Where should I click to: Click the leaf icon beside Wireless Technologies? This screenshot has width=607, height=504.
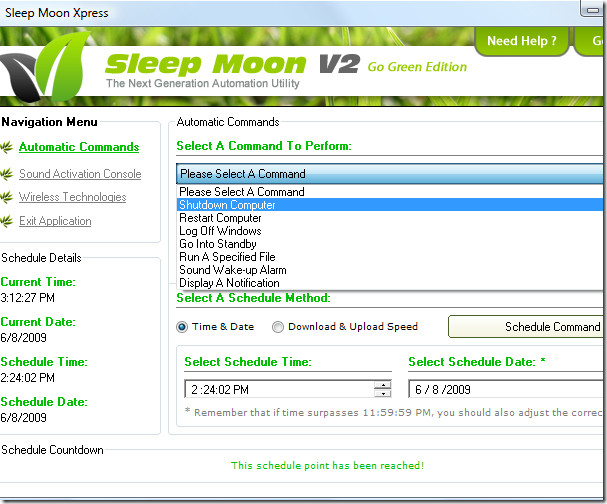coord(6,197)
